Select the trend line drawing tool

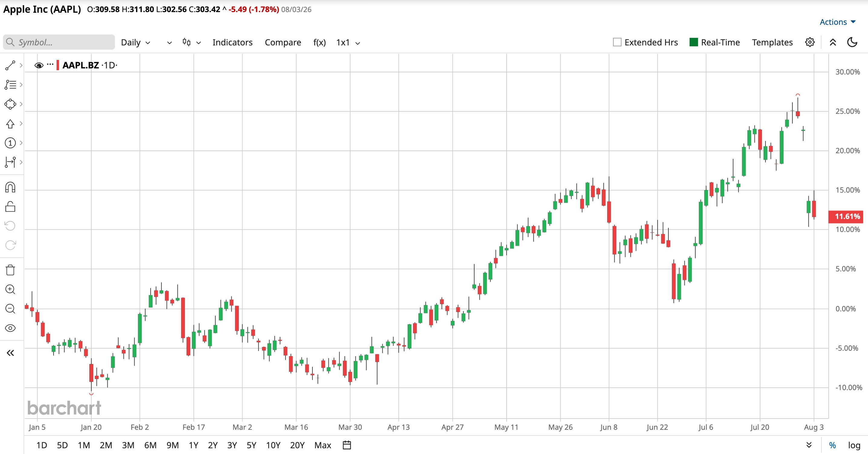(10, 65)
